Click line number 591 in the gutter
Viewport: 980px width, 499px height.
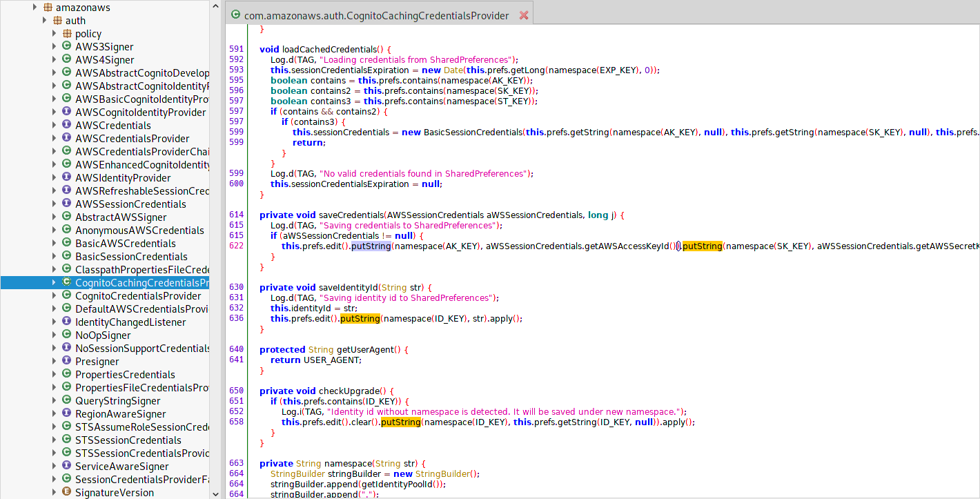pos(236,50)
